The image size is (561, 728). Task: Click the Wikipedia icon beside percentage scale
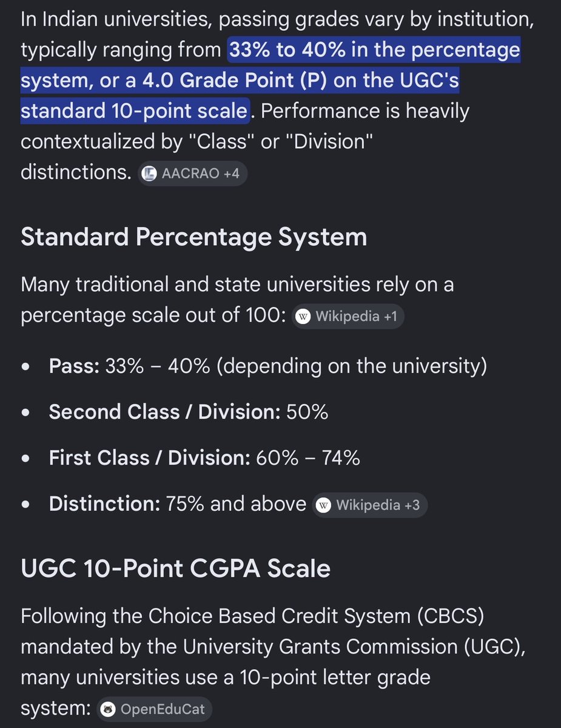(x=303, y=317)
